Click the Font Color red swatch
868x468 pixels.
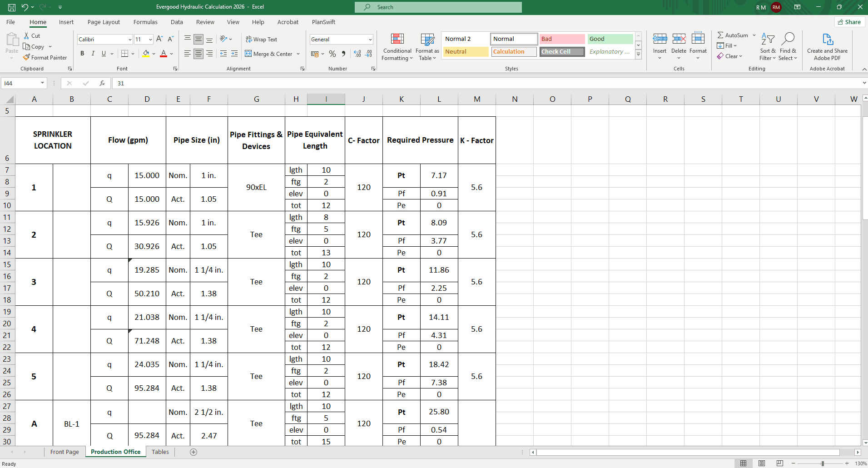coord(164,54)
